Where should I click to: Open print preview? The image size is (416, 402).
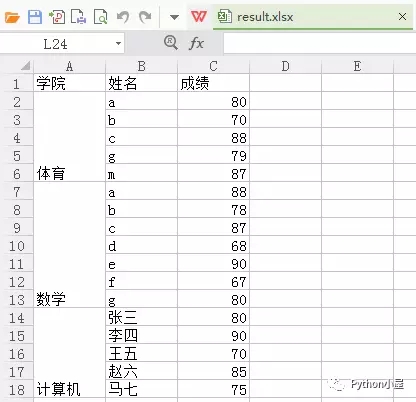point(100,17)
